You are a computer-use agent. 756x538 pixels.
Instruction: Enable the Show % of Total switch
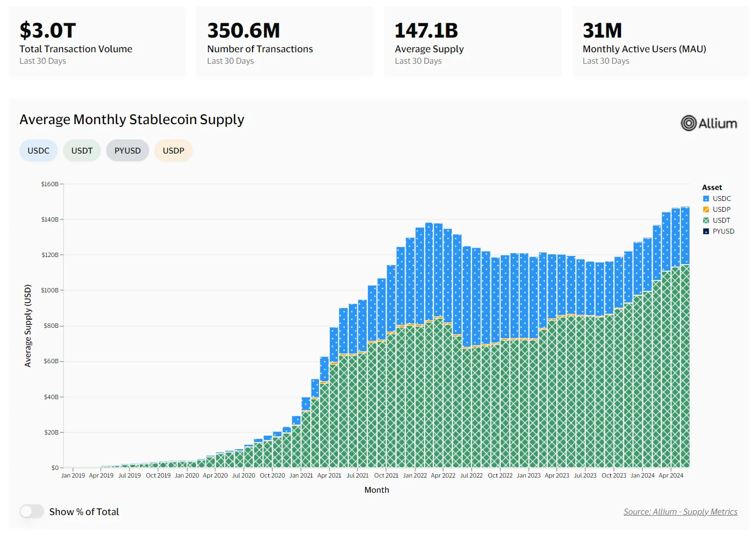(32, 511)
